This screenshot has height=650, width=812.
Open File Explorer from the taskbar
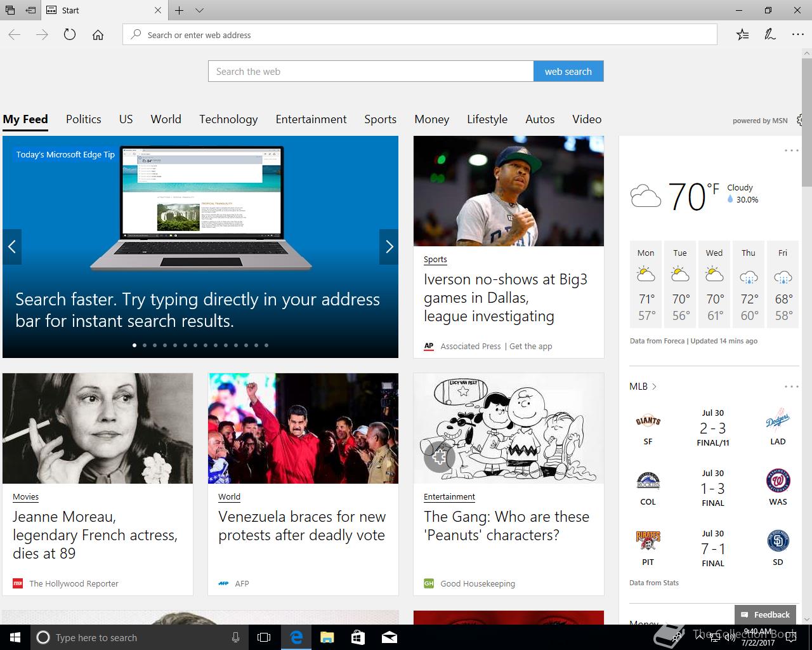click(327, 637)
